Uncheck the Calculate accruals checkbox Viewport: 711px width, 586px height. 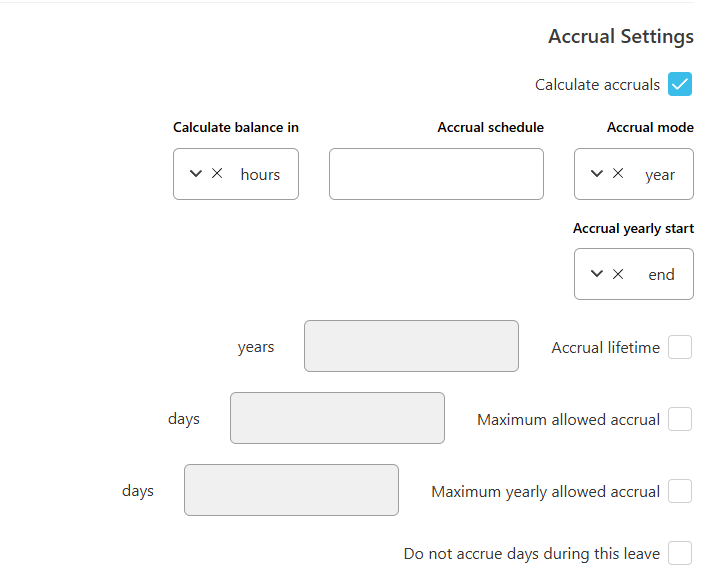pyautogui.click(x=680, y=84)
